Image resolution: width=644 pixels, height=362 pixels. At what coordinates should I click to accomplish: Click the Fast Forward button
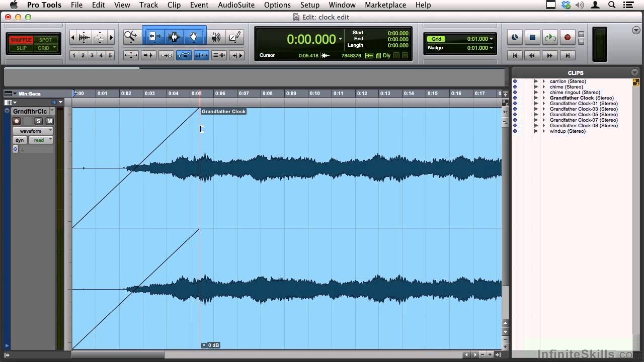point(550,55)
